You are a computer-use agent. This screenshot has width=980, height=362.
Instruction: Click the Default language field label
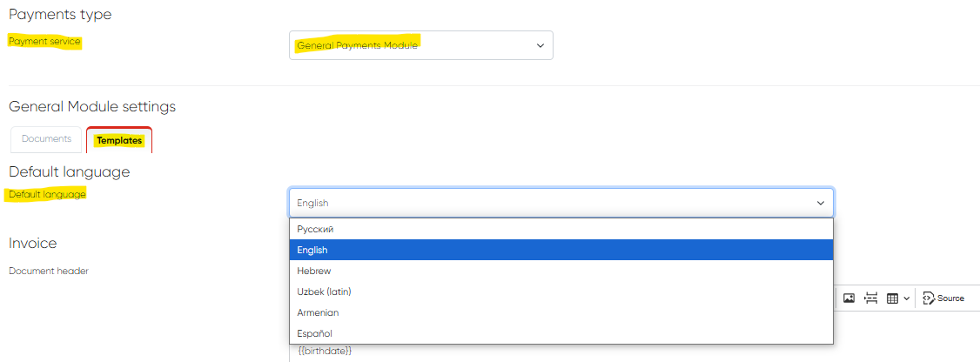[47, 195]
